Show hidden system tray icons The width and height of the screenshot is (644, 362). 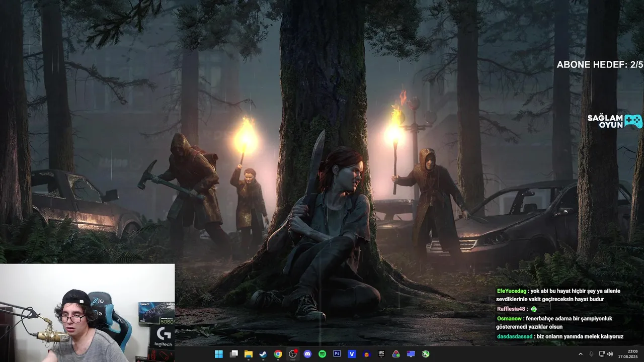tap(580, 354)
